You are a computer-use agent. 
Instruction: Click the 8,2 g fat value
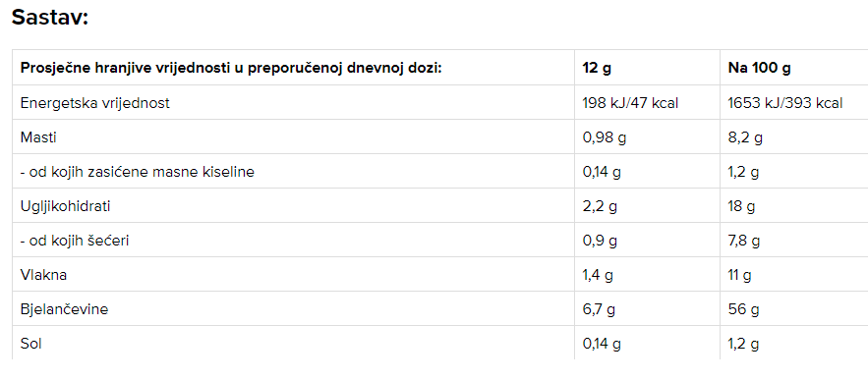coord(744,137)
